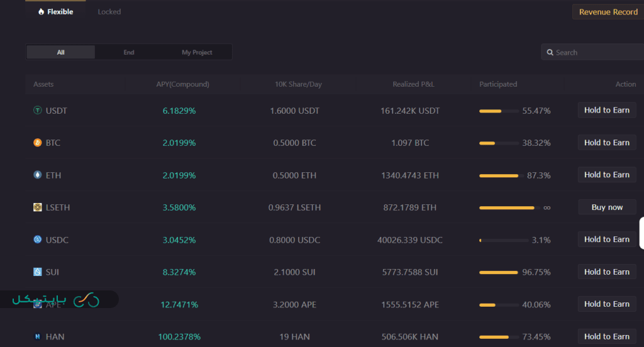
Task: Switch to the Locked tab
Action: click(109, 12)
